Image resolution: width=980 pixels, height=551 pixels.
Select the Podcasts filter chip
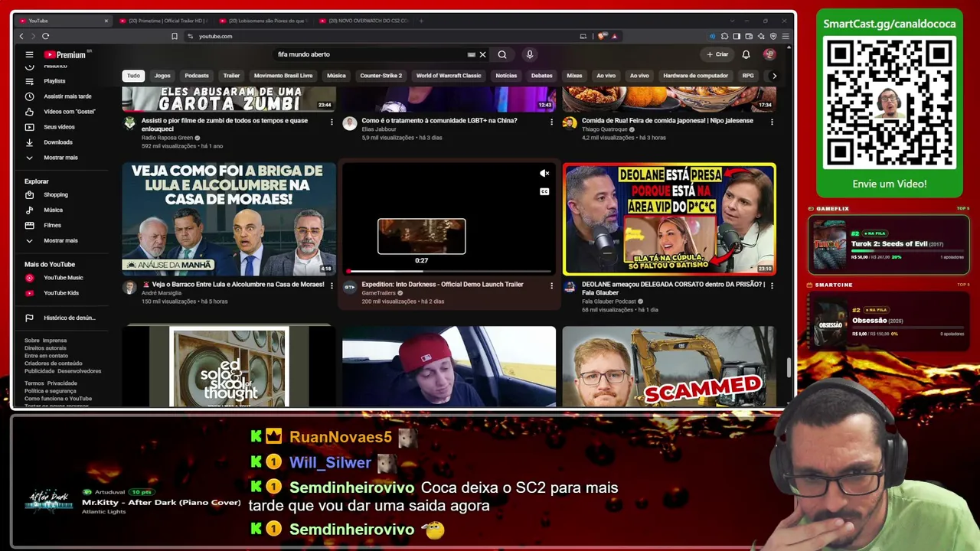point(197,76)
